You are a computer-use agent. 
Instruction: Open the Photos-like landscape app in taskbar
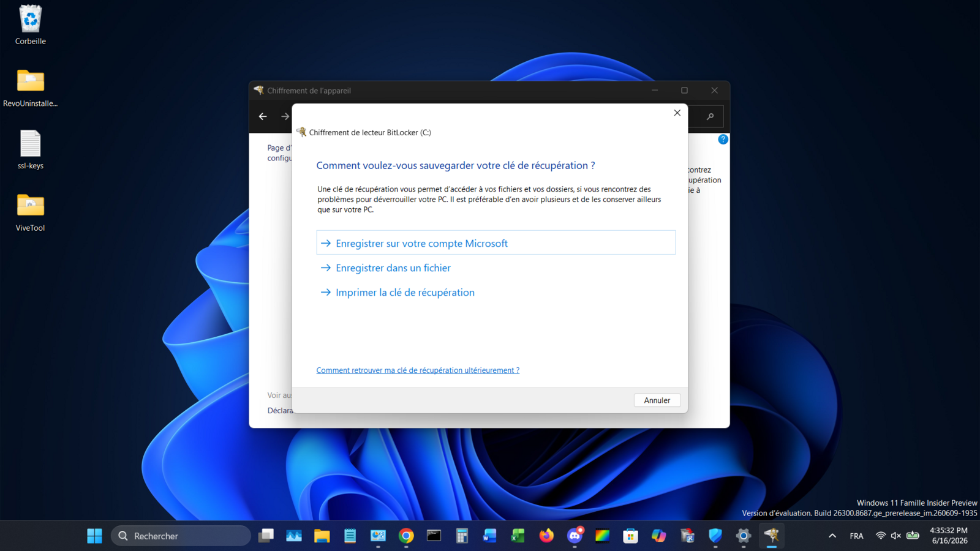pyautogui.click(x=294, y=536)
